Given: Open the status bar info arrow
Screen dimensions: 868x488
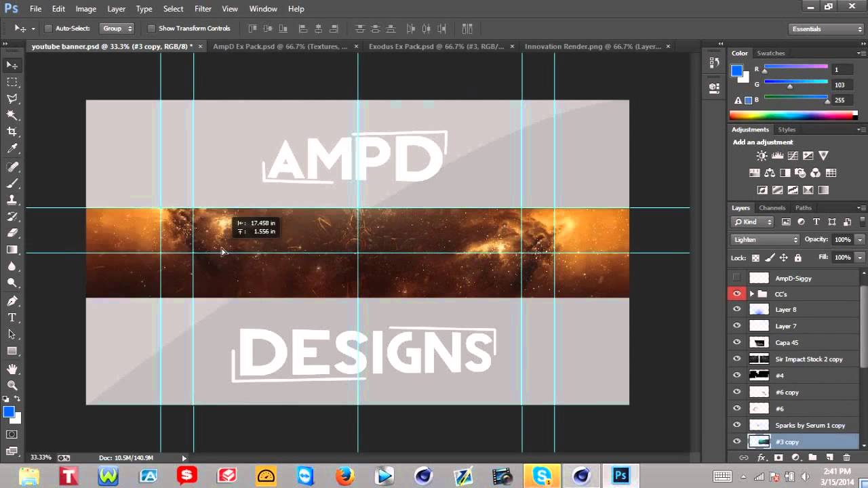Looking at the screenshot, I should (184, 458).
